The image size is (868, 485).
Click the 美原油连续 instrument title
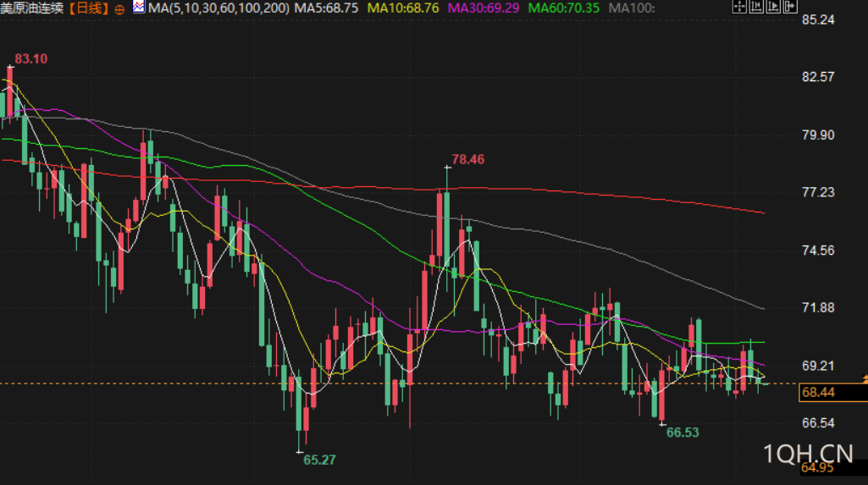pyautogui.click(x=32, y=8)
